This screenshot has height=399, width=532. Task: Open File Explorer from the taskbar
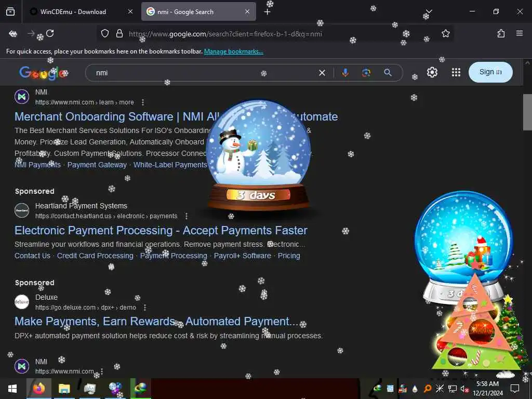pyautogui.click(x=64, y=389)
